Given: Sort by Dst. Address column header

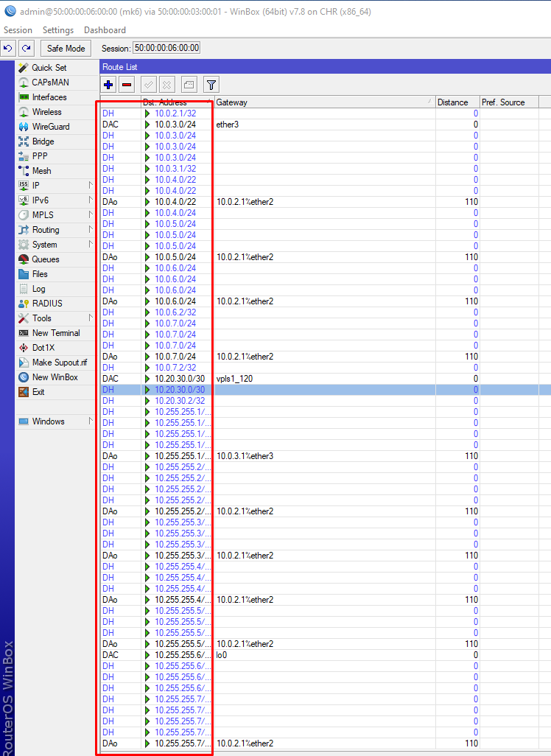Looking at the screenshot, I should (178, 102).
